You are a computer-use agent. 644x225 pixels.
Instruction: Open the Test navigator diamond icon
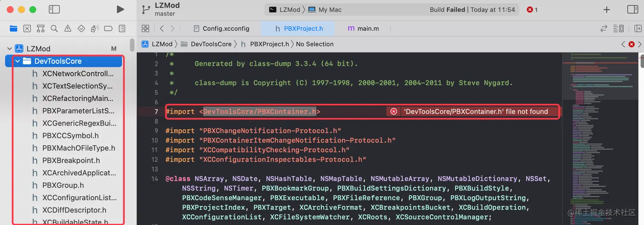tap(81, 28)
